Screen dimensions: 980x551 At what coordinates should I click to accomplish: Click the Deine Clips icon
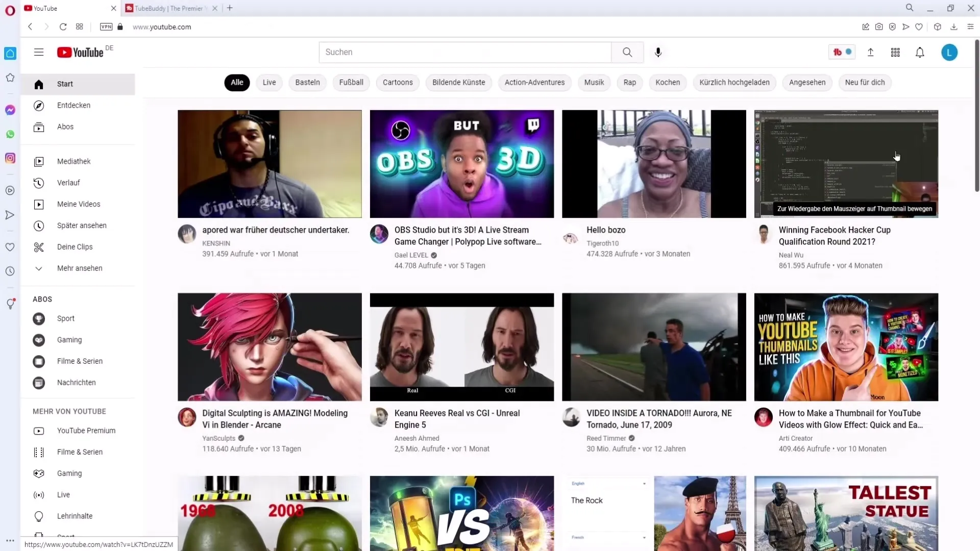(x=38, y=247)
